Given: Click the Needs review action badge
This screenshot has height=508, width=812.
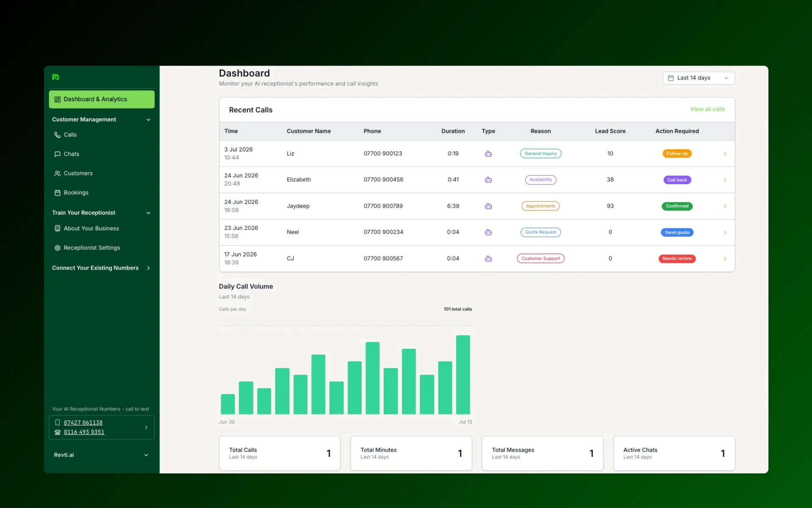Looking at the screenshot, I should [677, 259].
